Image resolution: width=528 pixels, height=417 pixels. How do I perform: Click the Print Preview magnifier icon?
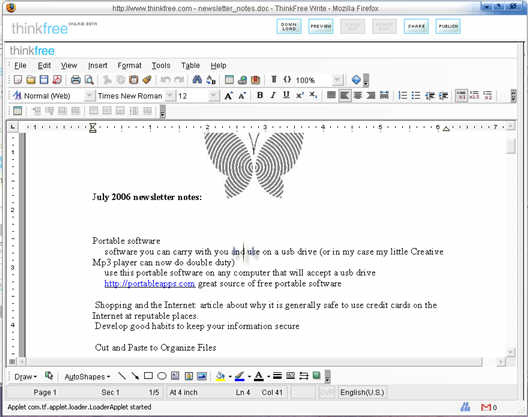tap(89, 80)
